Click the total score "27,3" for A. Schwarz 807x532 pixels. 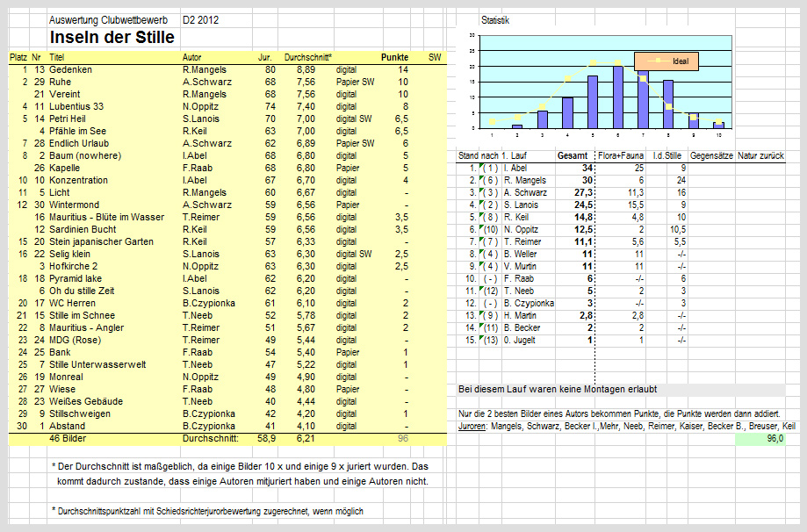[x=583, y=193]
